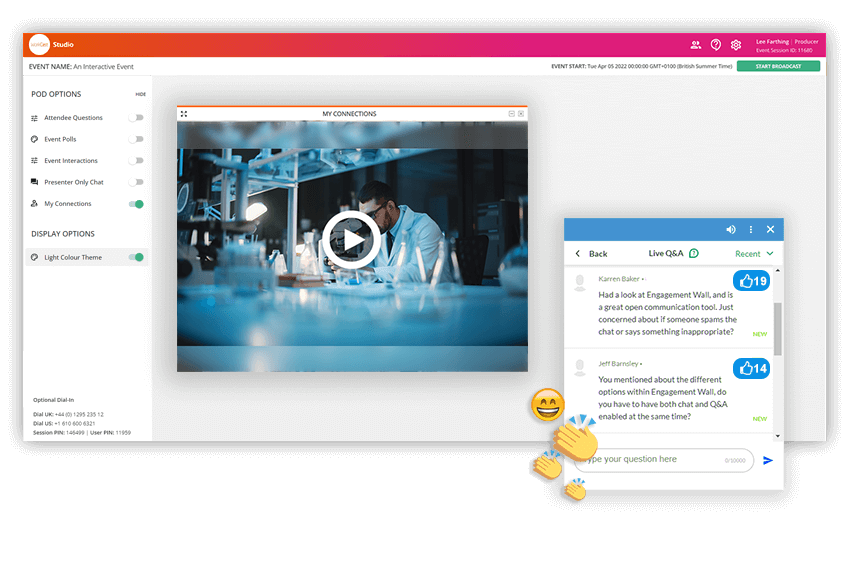Click the DISPLAY OPTIONS heading
Image resolution: width=850 pixels, height=573 pixels.
point(63,234)
